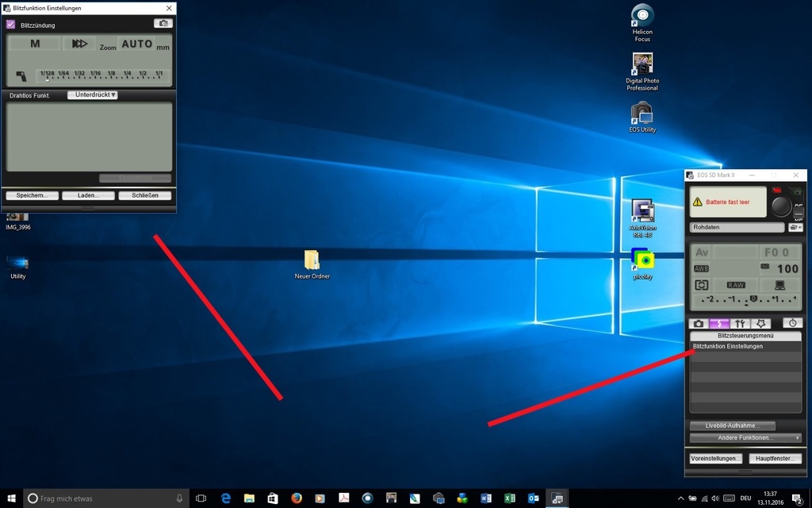Click the camera icon in flash settings
812x508 pixels.
point(163,24)
